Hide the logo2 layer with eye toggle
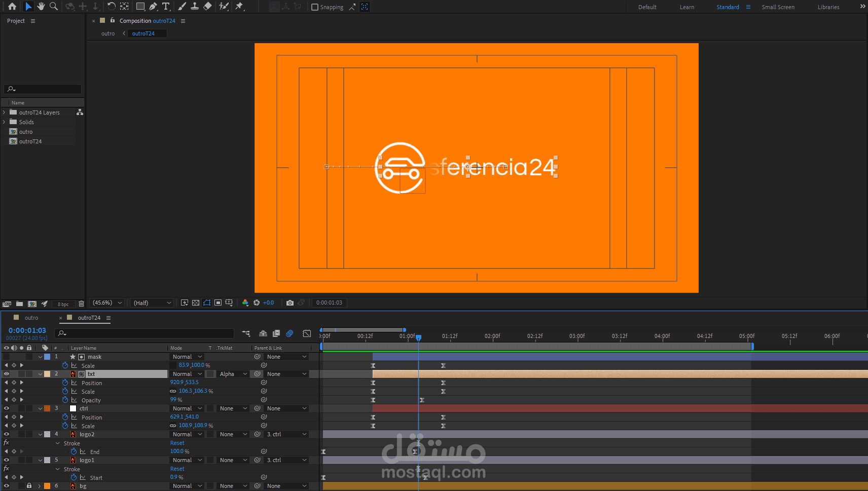Viewport: 868px width, 491px height. coord(7,434)
